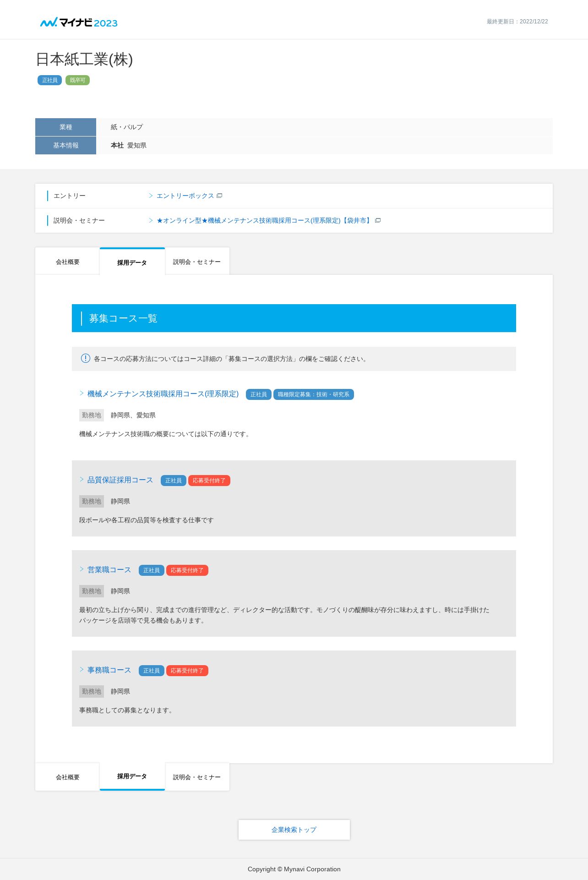Open the 営業職コース link
The height and width of the screenshot is (880, 588).
109,569
